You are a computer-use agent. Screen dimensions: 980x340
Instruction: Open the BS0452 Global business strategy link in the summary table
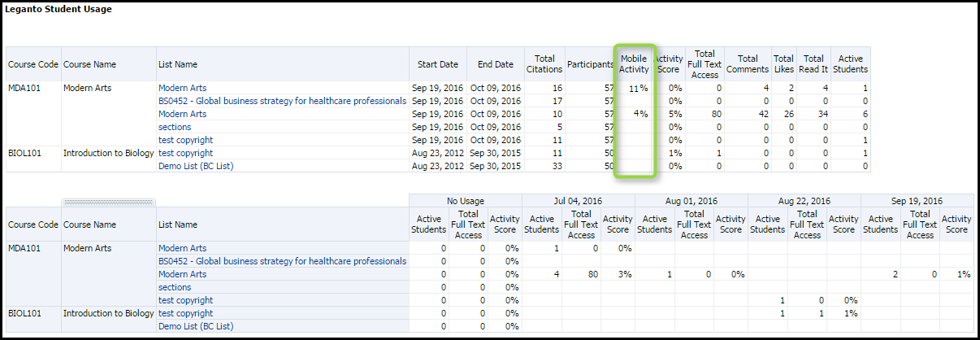(x=282, y=101)
